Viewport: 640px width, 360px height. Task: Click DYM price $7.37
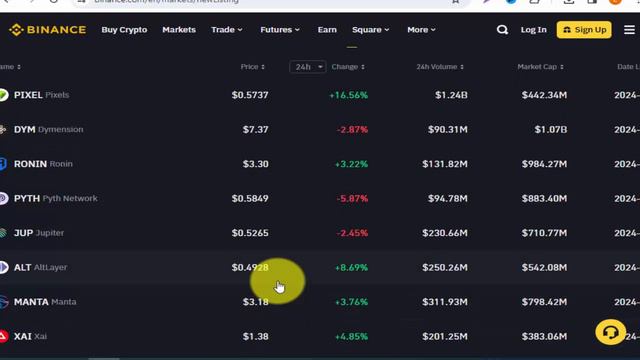tap(256, 129)
